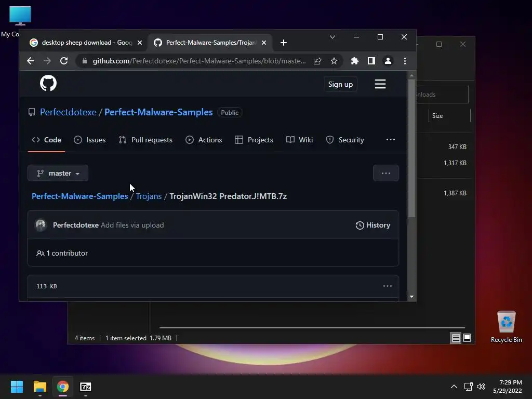Show hidden system tray icons
Image resolution: width=532 pixels, height=399 pixels.
(x=454, y=387)
